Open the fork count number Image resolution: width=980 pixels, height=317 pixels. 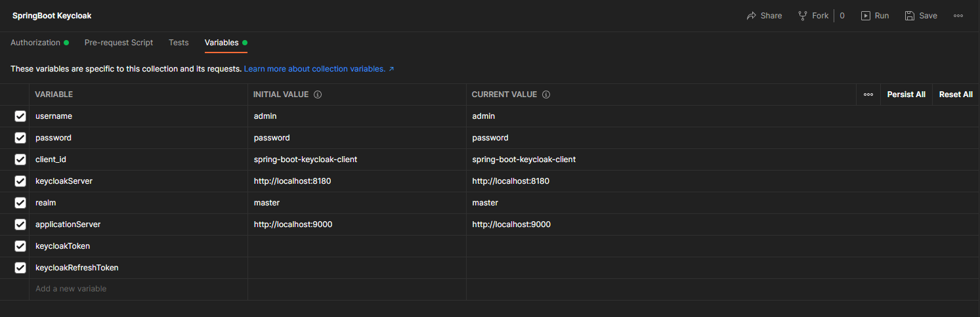(842, 16)
